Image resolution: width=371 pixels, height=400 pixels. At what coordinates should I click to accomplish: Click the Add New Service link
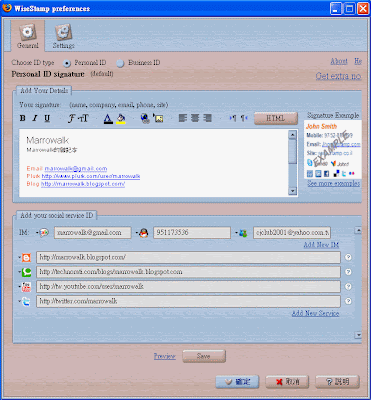click(x=315, y=313)
